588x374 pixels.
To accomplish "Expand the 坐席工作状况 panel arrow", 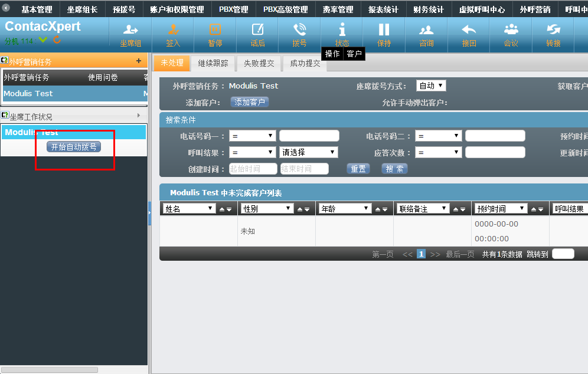I will tap(139, 116).
